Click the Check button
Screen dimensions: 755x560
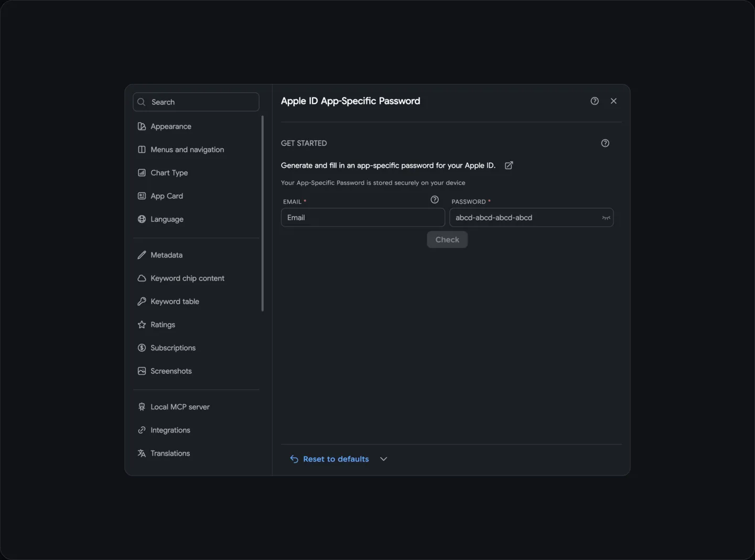coord(447,240)
